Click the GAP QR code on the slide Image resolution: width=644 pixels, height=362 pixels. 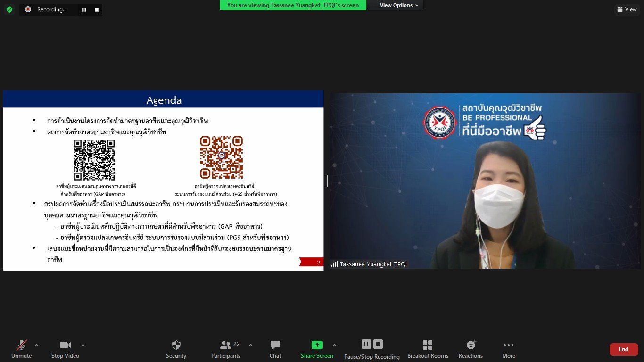pos(94,160)
